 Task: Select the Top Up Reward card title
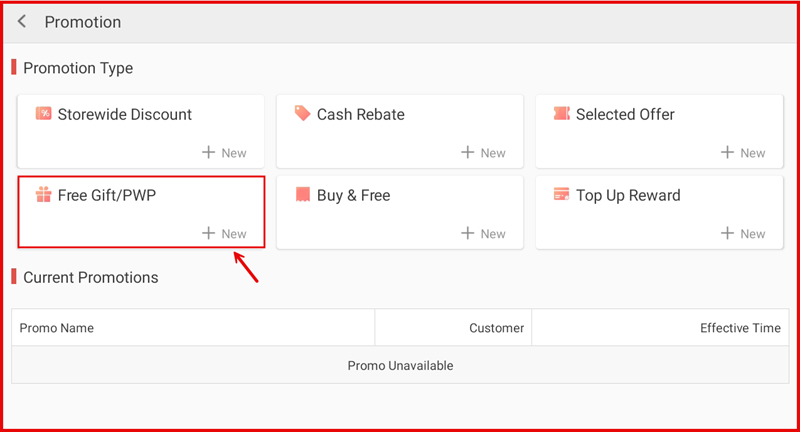pos(627,195)
